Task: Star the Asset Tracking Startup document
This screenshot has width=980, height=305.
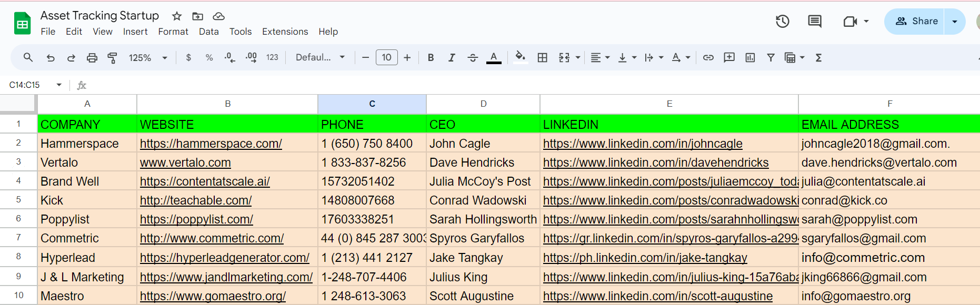Action: [177, 16]
